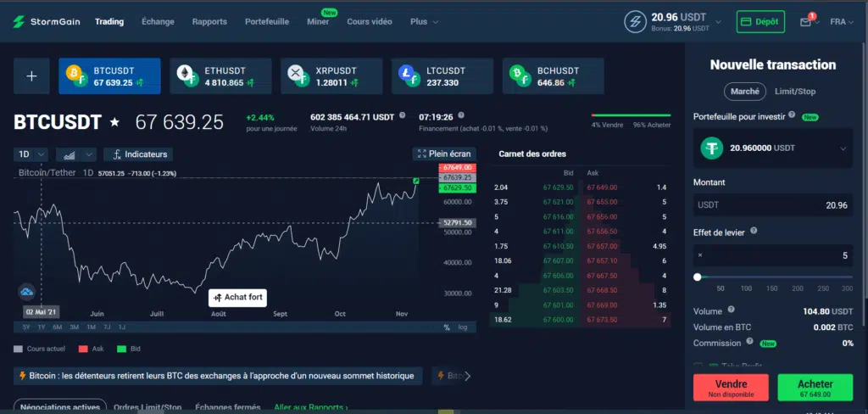Go to the Rapports page
868x414 pixels.
(x=209, y=21)
